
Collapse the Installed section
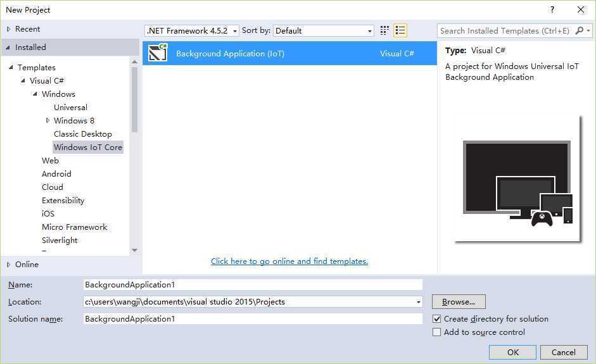click(x=8, y=47)
